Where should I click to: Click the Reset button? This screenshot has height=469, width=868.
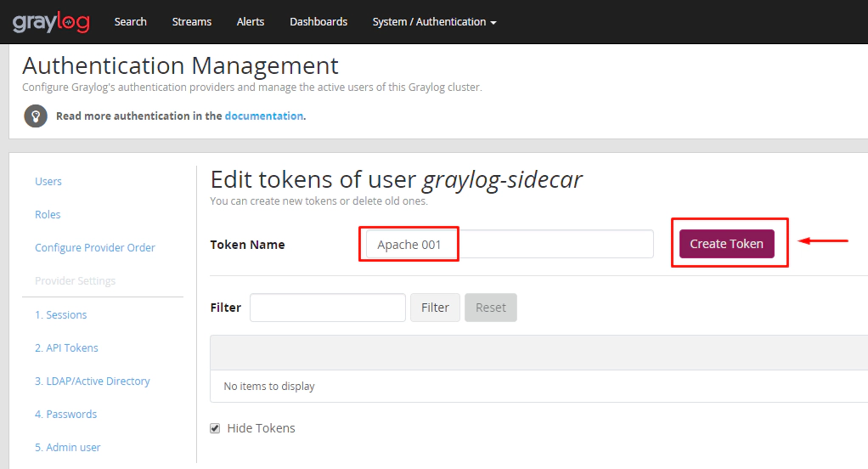(x=490, y=308)
